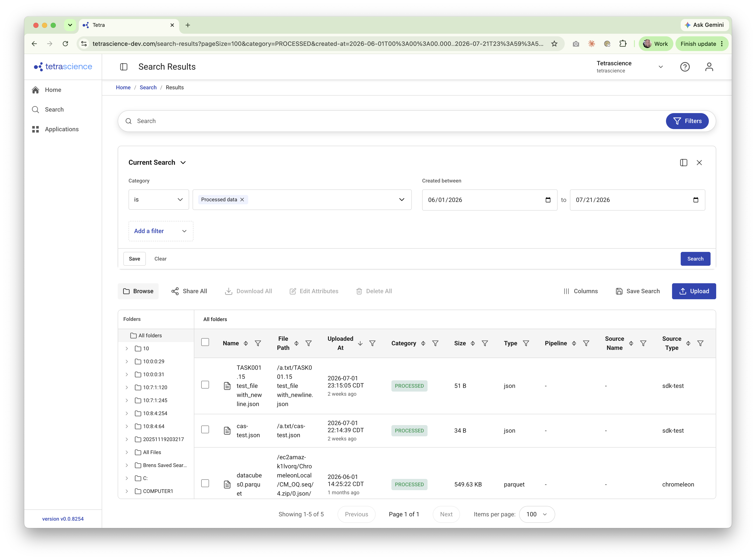This screenshot has width=756, height=560.
Task: Click the Name column filter funnel icon
Action: pos(258,343)
